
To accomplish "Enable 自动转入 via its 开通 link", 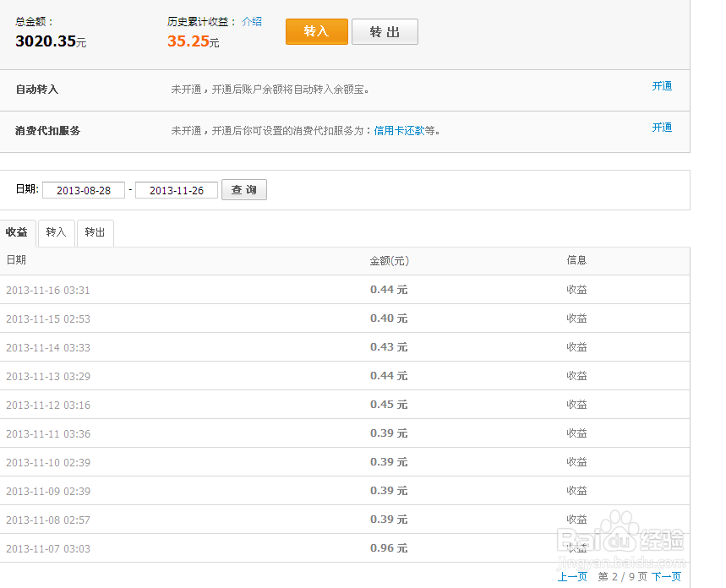I will pos(663,85).
